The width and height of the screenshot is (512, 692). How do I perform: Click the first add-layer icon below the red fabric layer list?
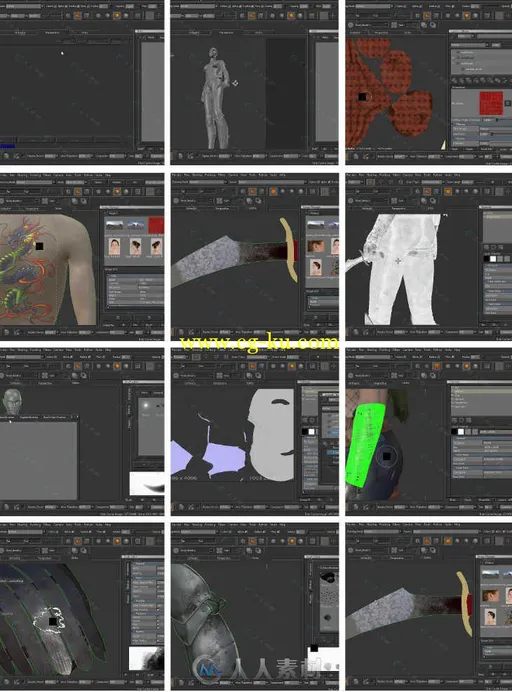454,80
